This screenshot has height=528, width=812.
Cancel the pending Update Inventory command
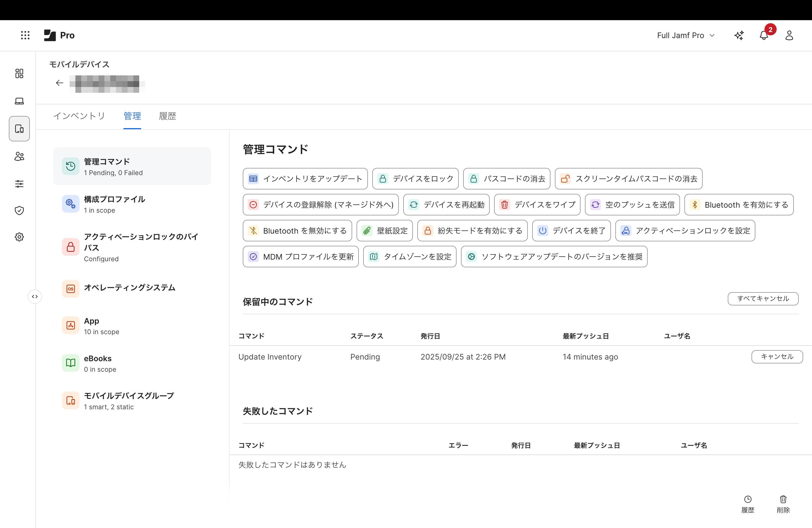tap(777, 357)
